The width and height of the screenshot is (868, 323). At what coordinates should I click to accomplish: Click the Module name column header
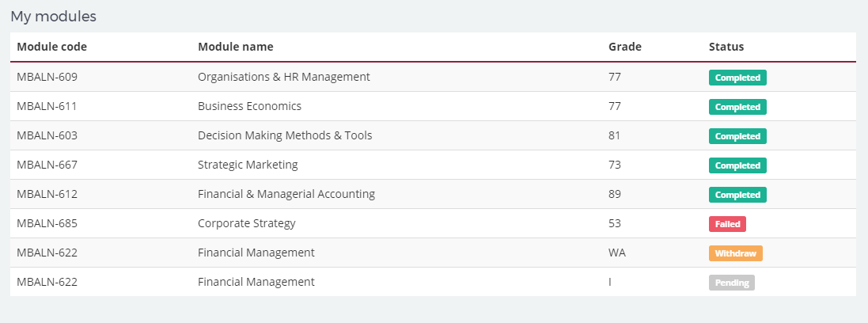coord(235,47)
